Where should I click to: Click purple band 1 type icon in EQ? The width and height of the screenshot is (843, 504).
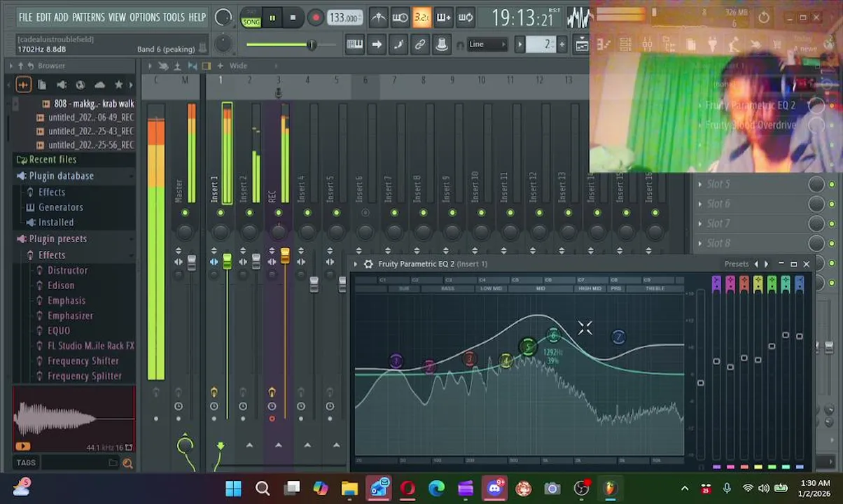pyautogui.click(x=716, y=283)
